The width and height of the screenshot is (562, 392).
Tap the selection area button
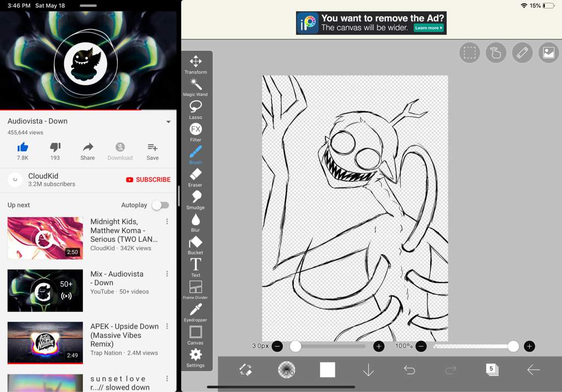[470, 53]
